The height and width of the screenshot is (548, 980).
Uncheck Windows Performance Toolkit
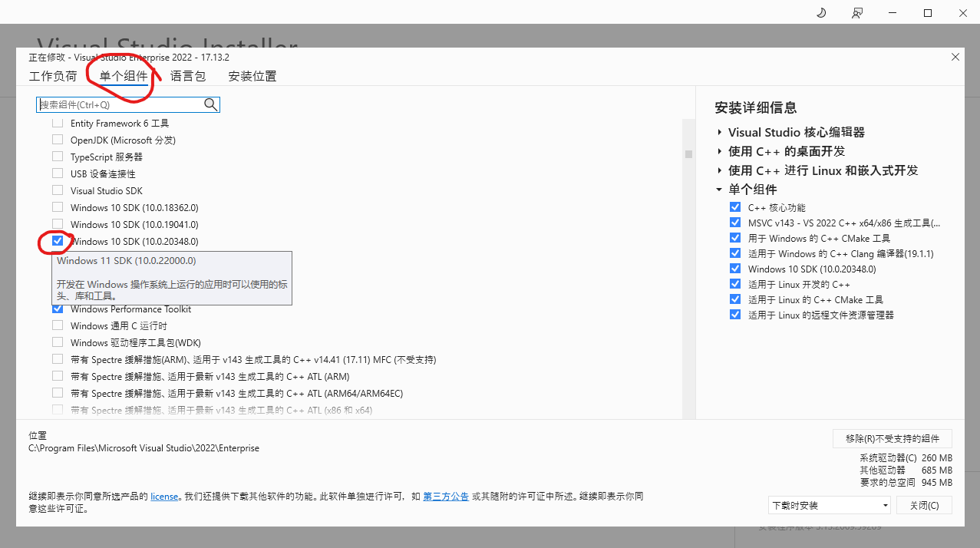58,309
